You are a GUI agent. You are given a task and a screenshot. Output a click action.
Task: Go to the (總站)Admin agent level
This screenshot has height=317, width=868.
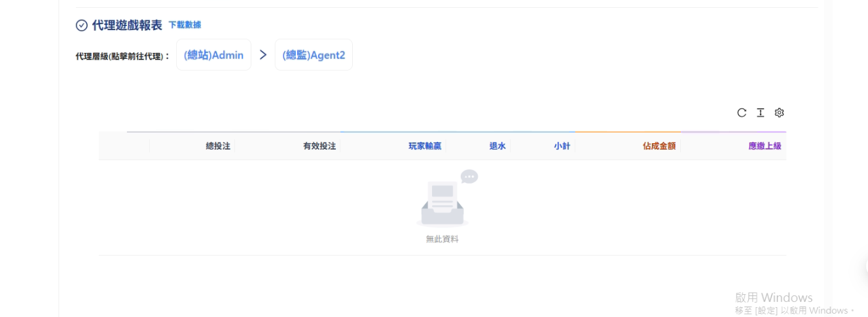(213, 55)
